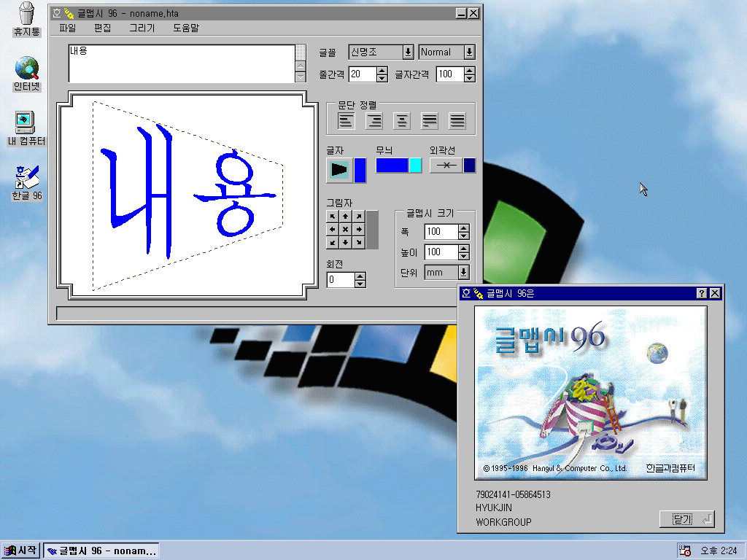Decrease 회전 rotation value
747x560 pixels.
(x=360, y=284)
